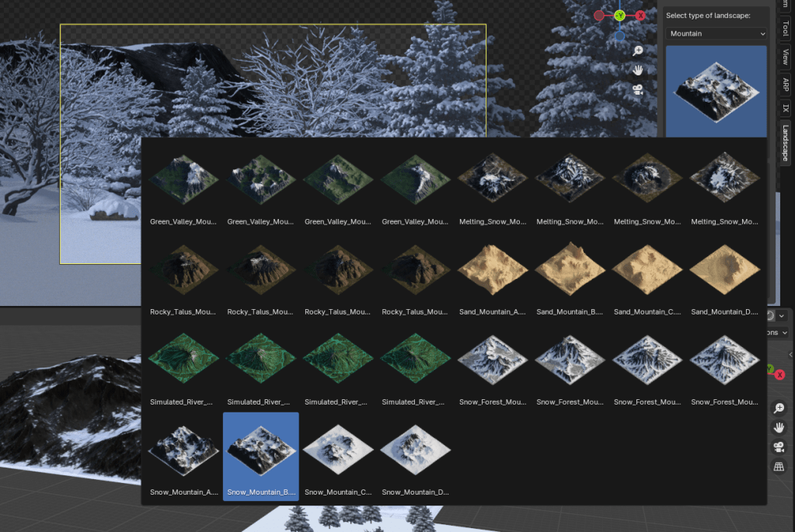Image resolution: width=795 pixels, height=532 pixels.
Task: Click the pan hand icon in lower viewport
Action: click(x=779, y=428)
